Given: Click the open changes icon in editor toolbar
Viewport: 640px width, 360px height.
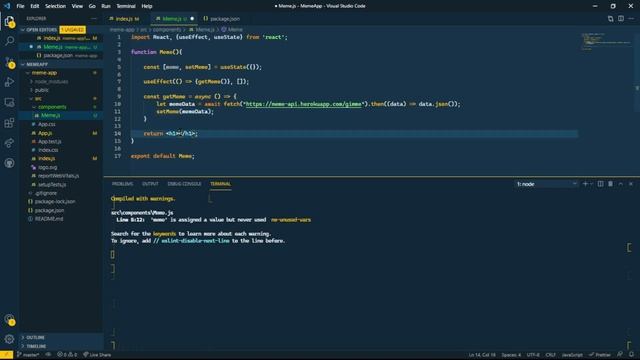Looking at the screenshot, I should click(611, 19).
